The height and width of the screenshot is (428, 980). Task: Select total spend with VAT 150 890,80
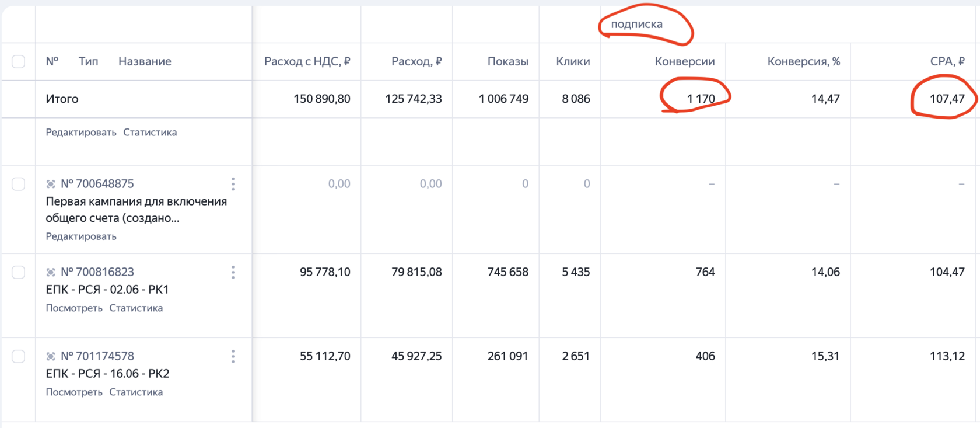click(322, 99)
